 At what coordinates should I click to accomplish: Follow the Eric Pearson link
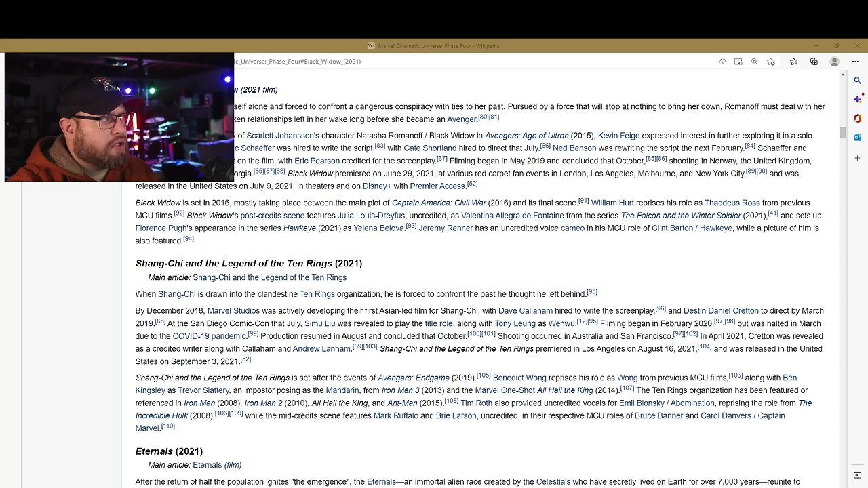click(x=317, y=161)
